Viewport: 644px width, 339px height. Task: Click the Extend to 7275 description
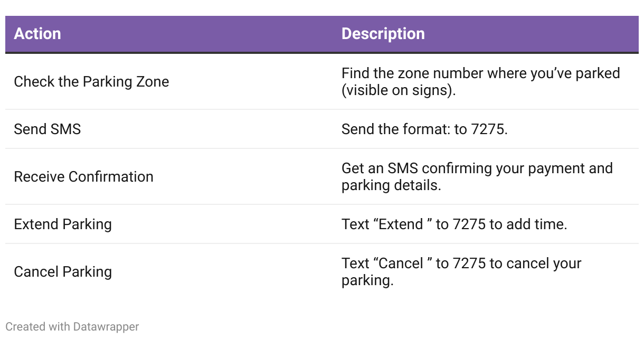point(454,224)
